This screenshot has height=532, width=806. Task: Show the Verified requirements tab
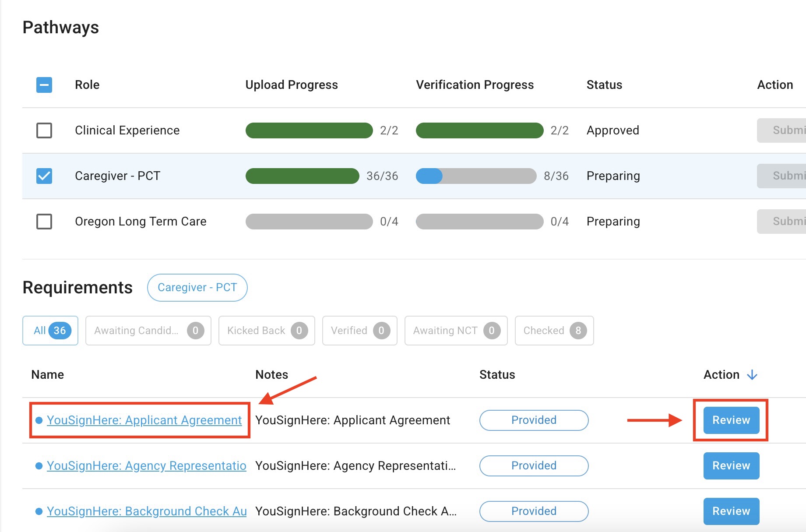pyautogui.click(x=359, y=331)
